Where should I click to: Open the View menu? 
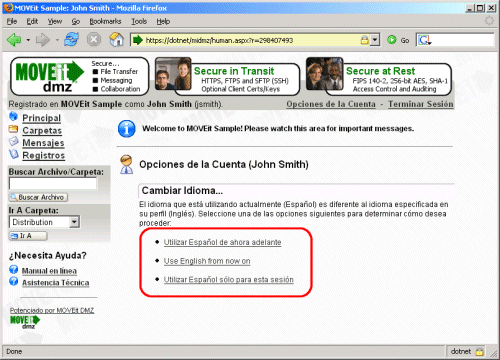[55, 21]
